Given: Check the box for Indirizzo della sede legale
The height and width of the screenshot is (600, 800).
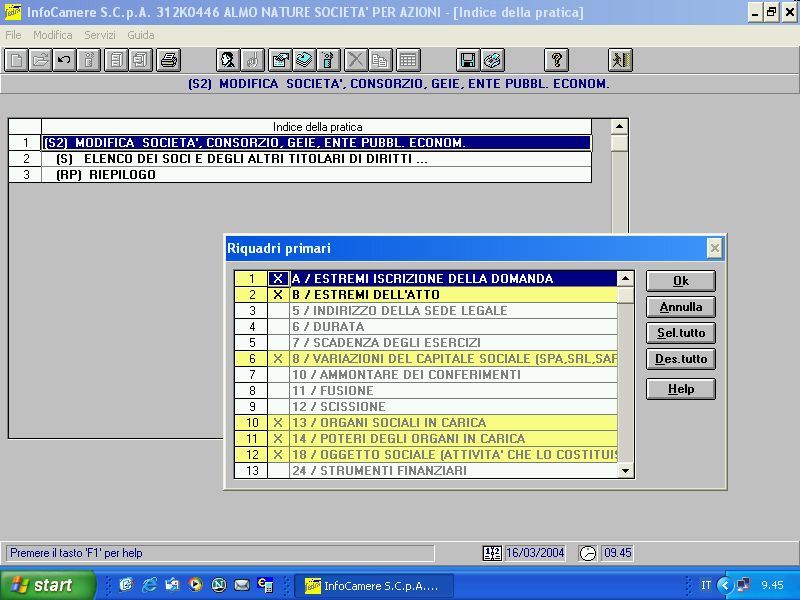Looking at the screenshot, I should 278,311.
